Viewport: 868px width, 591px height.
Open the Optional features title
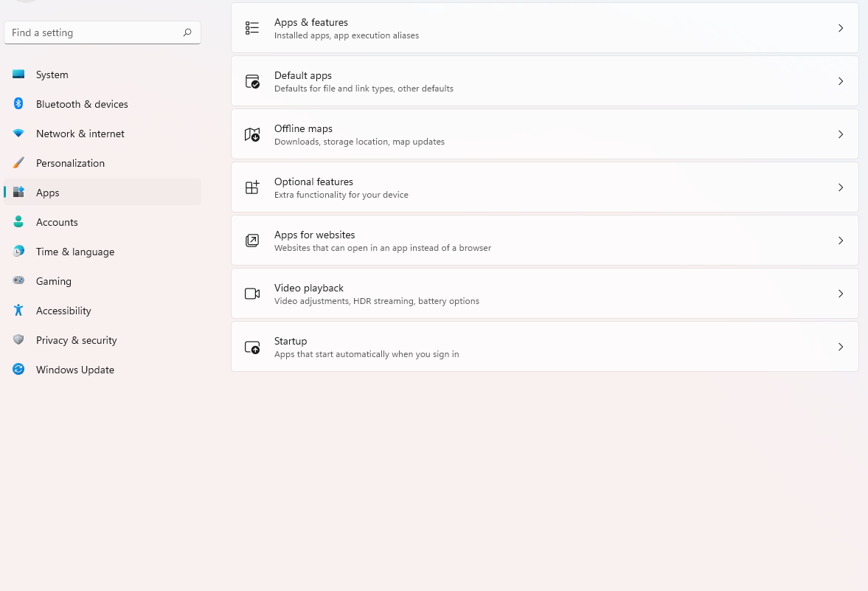pos(313,182)
